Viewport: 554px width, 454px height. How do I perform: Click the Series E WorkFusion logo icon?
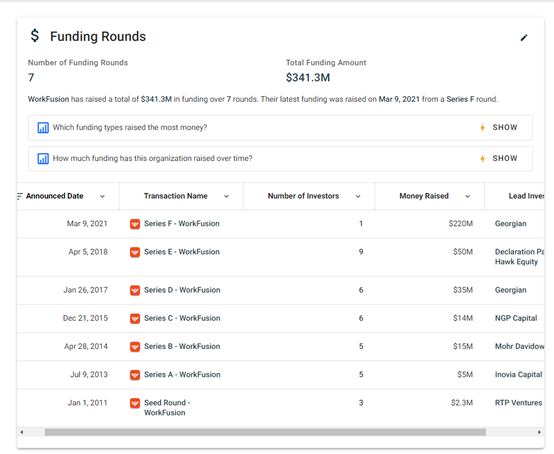(x=135, y=252)
